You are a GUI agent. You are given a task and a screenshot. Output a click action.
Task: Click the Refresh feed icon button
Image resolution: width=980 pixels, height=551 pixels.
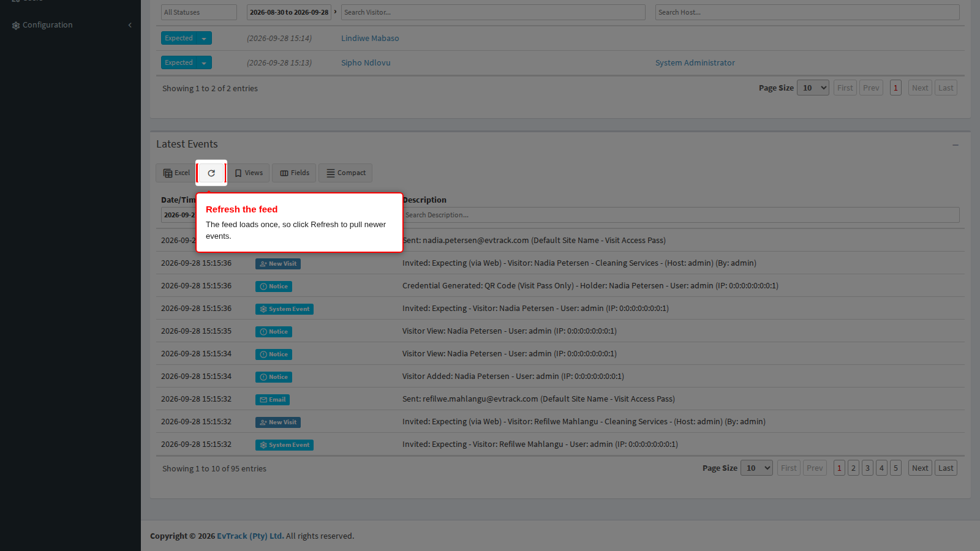pos(211,173)
